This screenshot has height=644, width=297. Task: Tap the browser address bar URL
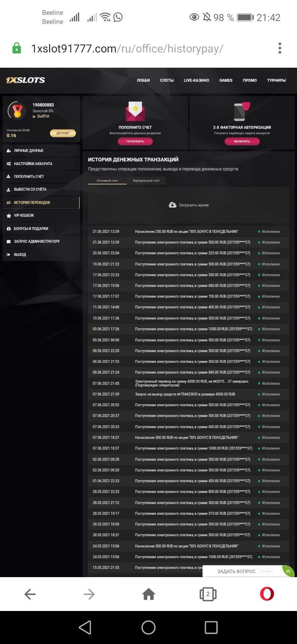pos(127,49)
